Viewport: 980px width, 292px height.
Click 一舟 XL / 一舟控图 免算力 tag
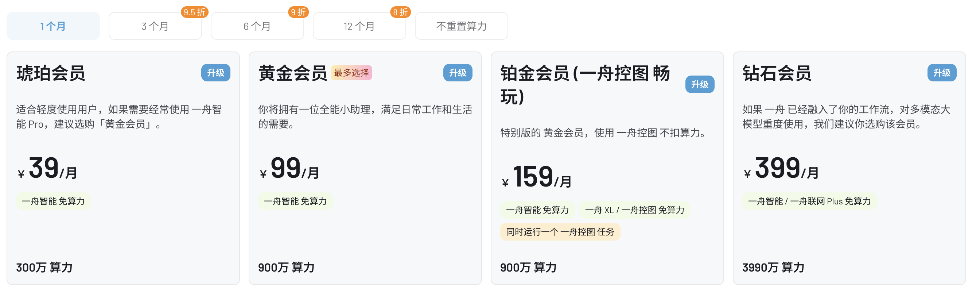point(635,210)
